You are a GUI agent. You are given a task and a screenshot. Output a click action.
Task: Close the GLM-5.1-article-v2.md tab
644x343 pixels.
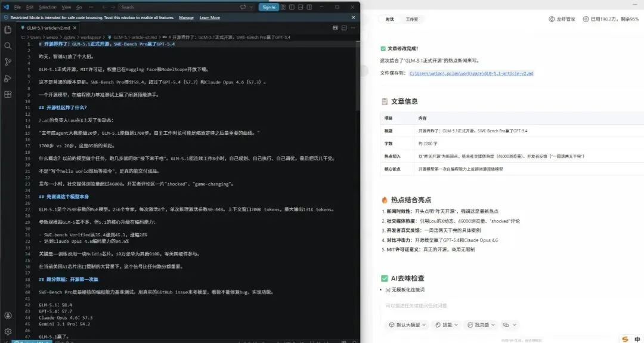[x=74, y=28]
